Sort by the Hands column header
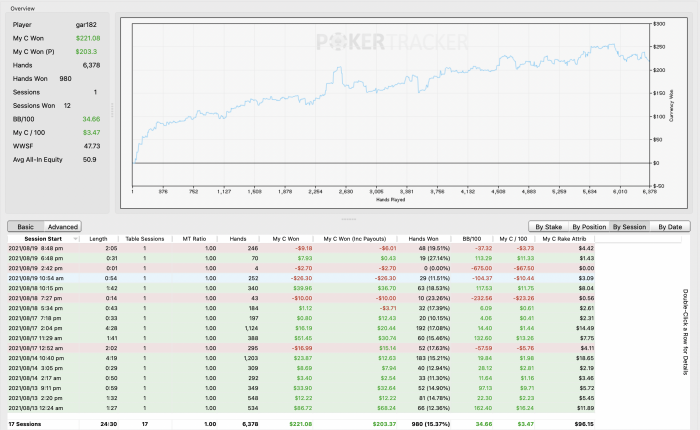This screenshot has height=430, width=700. tap(238, 239)
